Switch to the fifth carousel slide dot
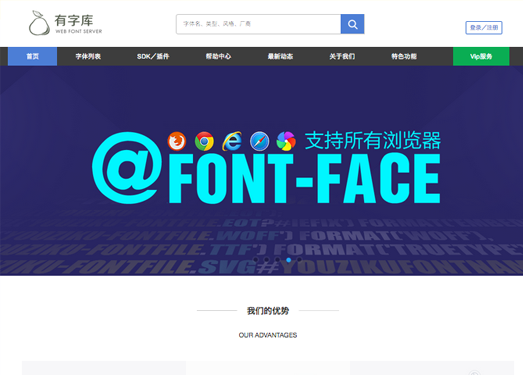The width and height of the screenshot is (523, 375). [x=300, y=260]
